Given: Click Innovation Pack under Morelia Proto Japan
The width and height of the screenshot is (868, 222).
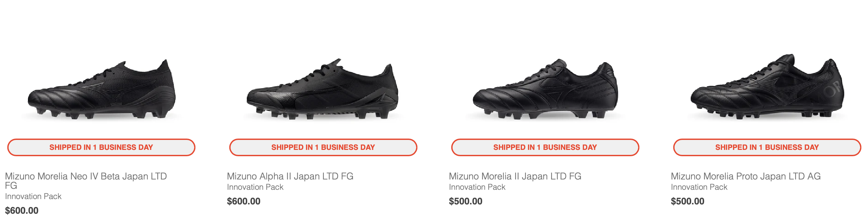Looking at the screenshot, I should coord(699,187).
